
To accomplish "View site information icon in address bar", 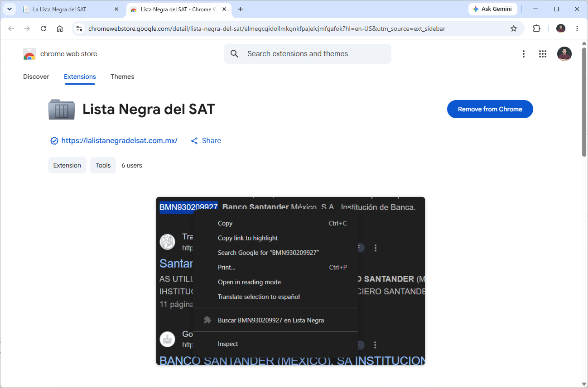I will [x=79, y=29].
